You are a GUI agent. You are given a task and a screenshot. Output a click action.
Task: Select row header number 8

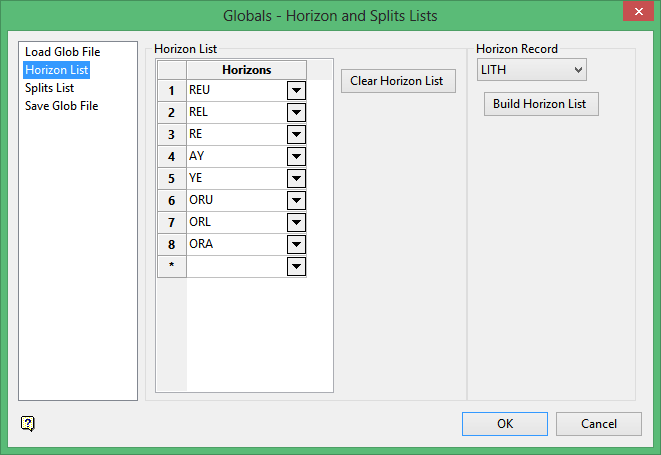pos(172,244)
